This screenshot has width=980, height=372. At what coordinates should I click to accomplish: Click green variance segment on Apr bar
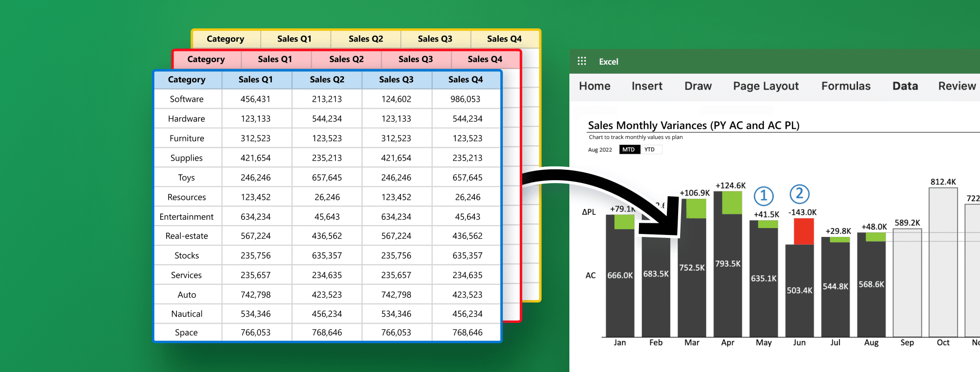click(732, 203)
